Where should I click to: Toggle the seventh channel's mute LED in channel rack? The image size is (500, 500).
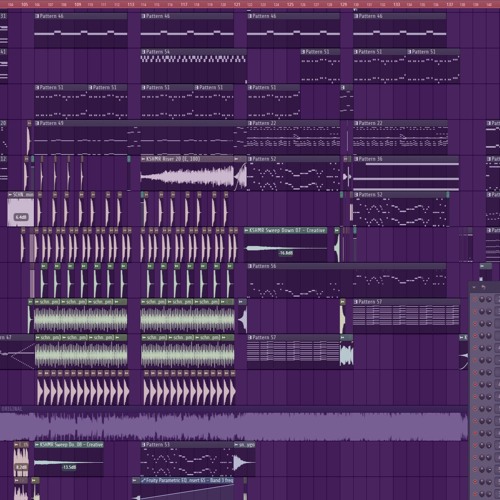click(475, 372)
